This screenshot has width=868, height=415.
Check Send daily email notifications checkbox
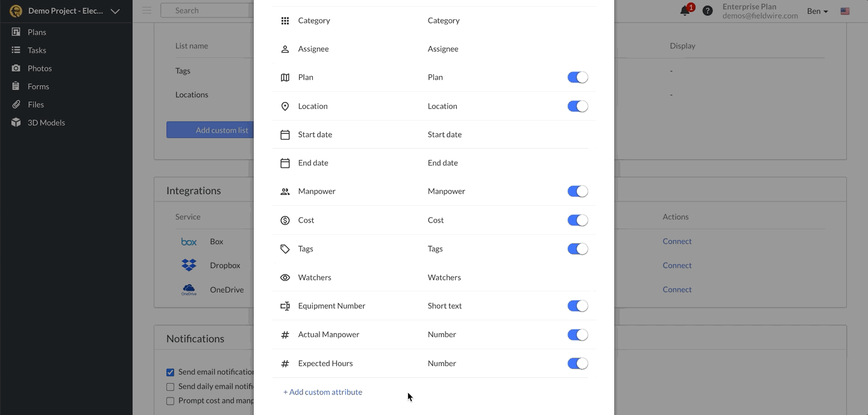point(170,387)
